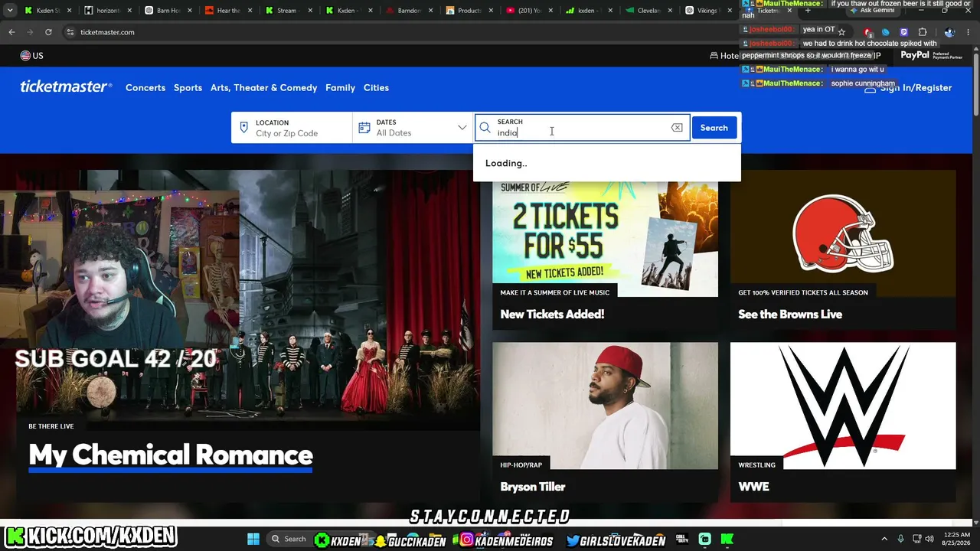Viewport: 980px width, 551px height.
Task: Go back using the browser back arrow
Action: 11,32
